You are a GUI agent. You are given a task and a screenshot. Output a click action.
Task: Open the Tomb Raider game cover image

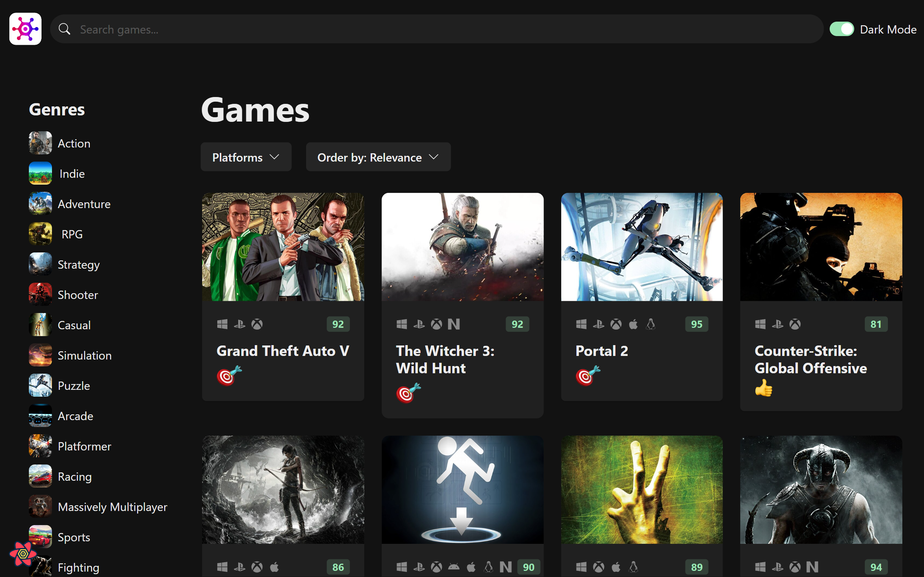[283, 490]
